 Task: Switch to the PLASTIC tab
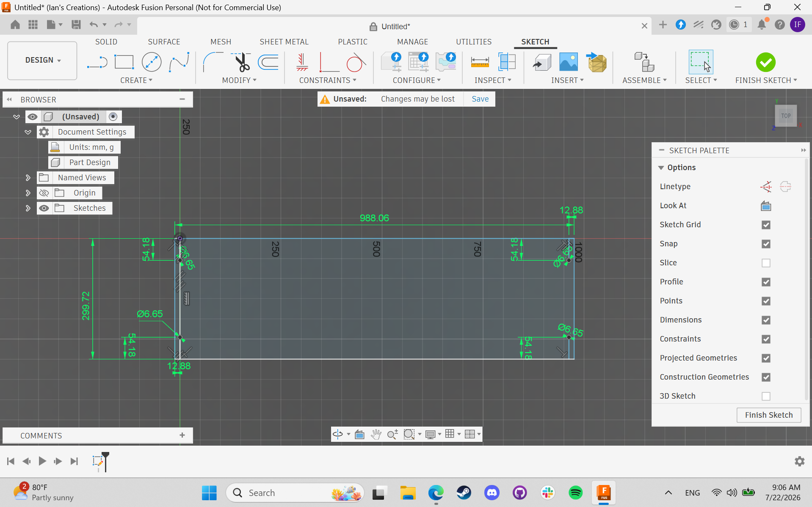[x=353, y=41]
